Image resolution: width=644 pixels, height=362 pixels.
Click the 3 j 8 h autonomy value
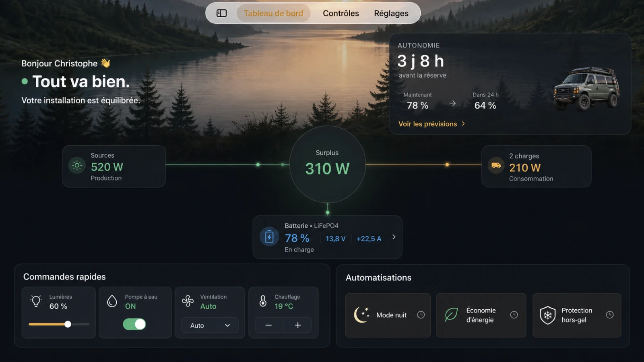pos(421,61)
